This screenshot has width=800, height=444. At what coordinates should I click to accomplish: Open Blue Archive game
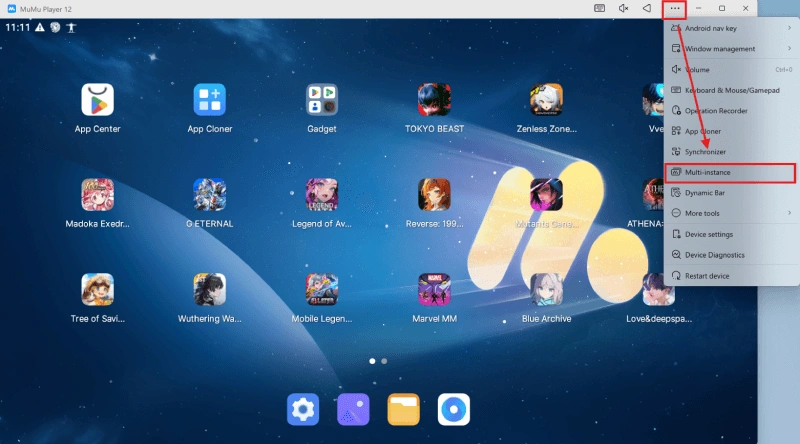(546, 290)
